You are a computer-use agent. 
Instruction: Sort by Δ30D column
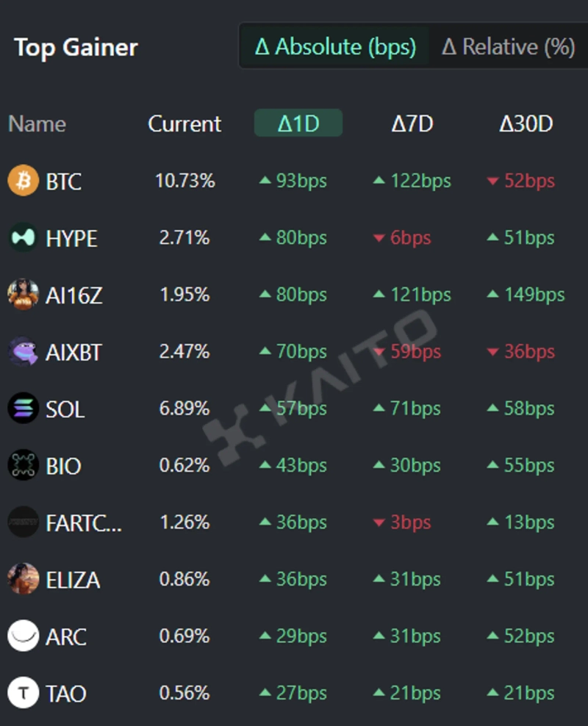coord(526,123)
